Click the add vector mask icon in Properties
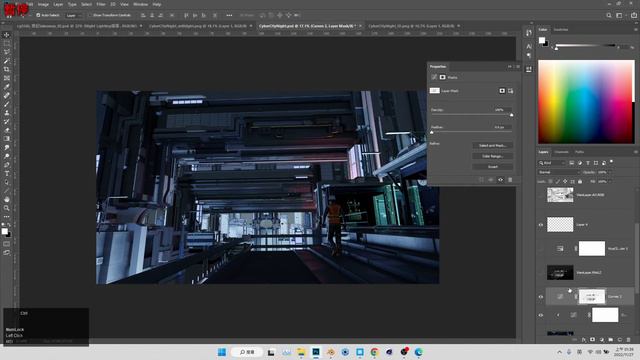640x360 pixels. (x=511, y=91)
